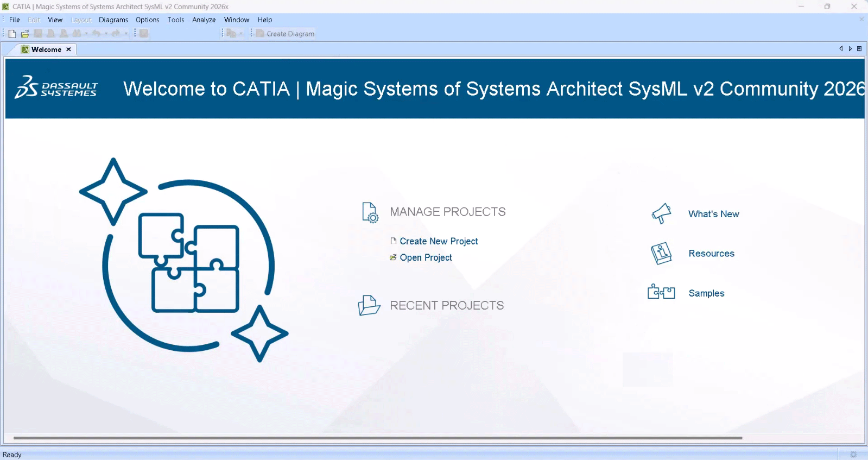Click the Resources info book icon
This screenshot has height=460, width=868.
(661, 253)
